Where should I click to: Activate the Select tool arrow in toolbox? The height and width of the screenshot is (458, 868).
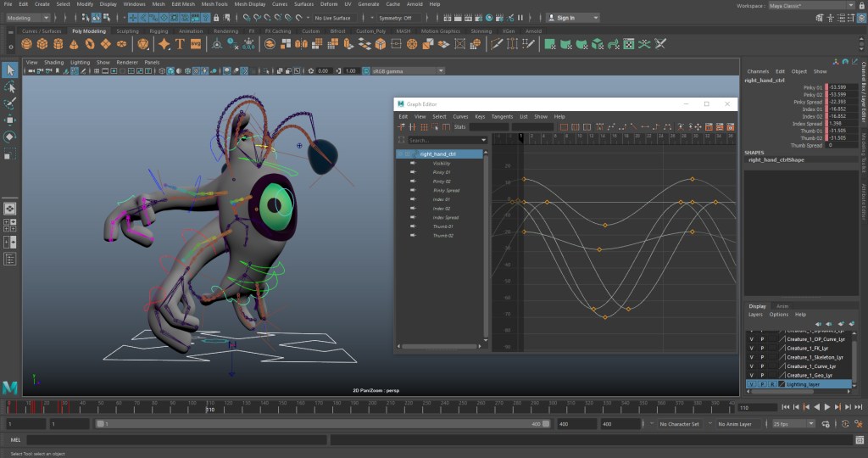click(x=10, y=70)
